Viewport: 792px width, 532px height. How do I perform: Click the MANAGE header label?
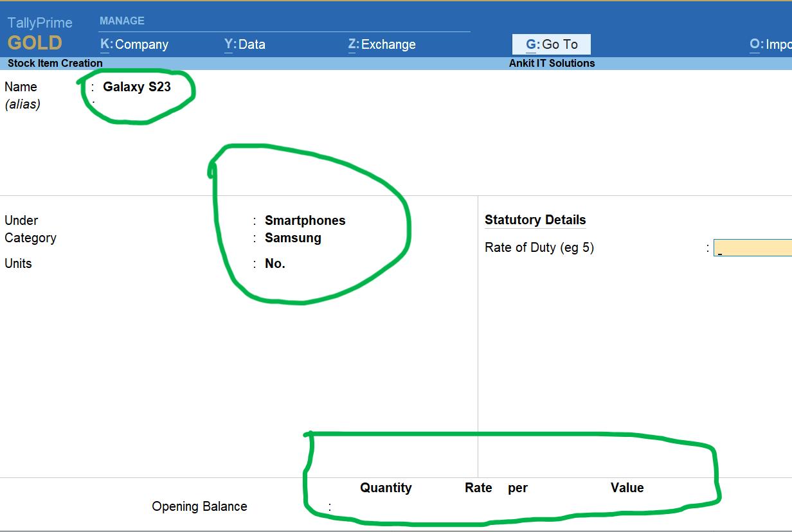pos(122,21)
